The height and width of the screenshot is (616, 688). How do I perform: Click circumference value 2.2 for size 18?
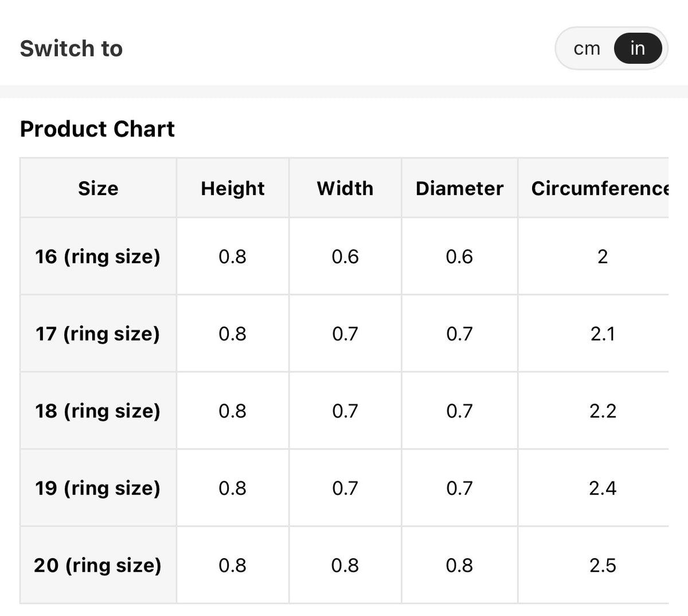pyautogui.click(x=603, y=411)
